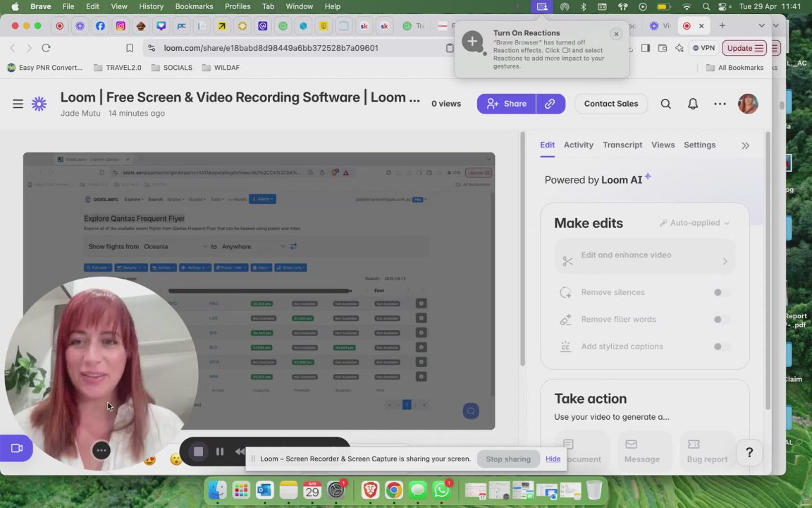Open Easy PNR Convert bookmark
Image resolution: width=812 pixels, height=508 pixels.
click(44, 68)
